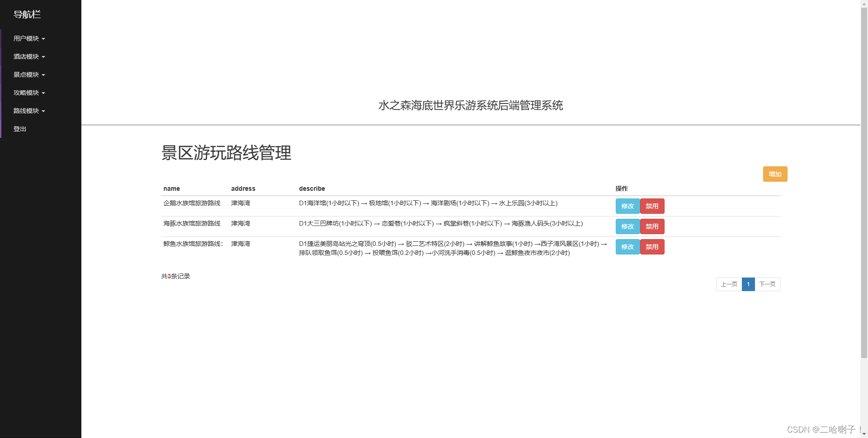Click 修改 for 鲸鱼水族馆旅游路线
The image size is (868, 438).
pyautogui.click(x=627, y=247)
